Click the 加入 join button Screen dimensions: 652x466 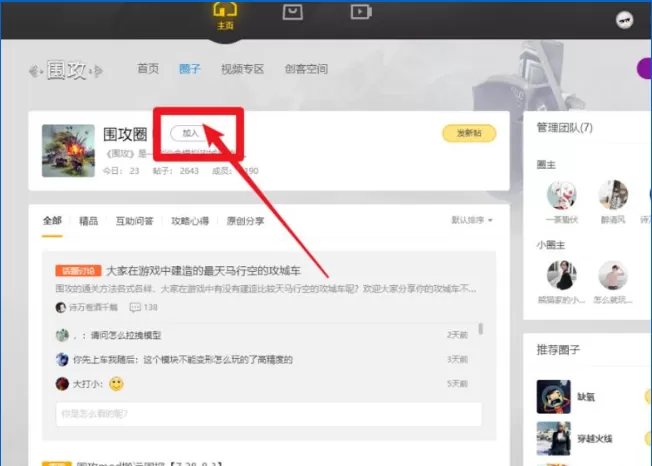[190, 133]
